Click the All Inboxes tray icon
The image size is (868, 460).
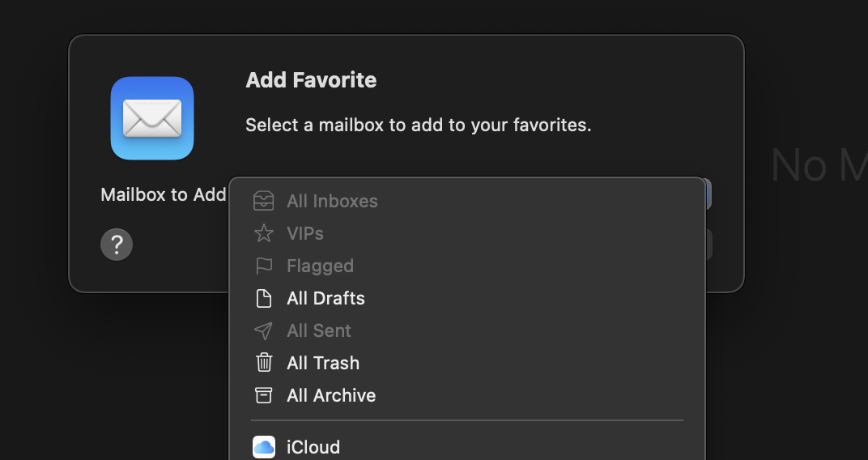264,201
